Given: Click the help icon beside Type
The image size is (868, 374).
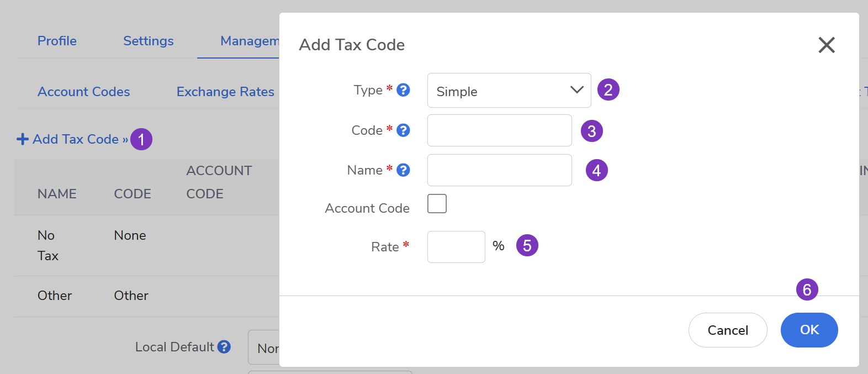Looking at the screenshot, I should (x=404, y=90).
